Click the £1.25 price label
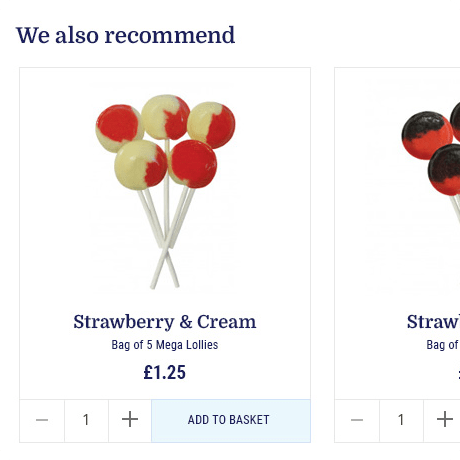460x460 pixels. click(165, 372)
